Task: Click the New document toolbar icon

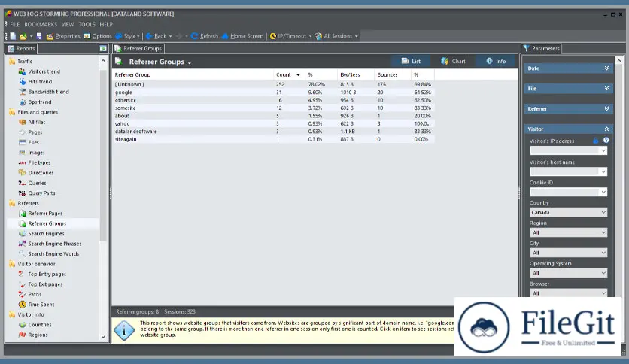Action: (x=13, y=36)
